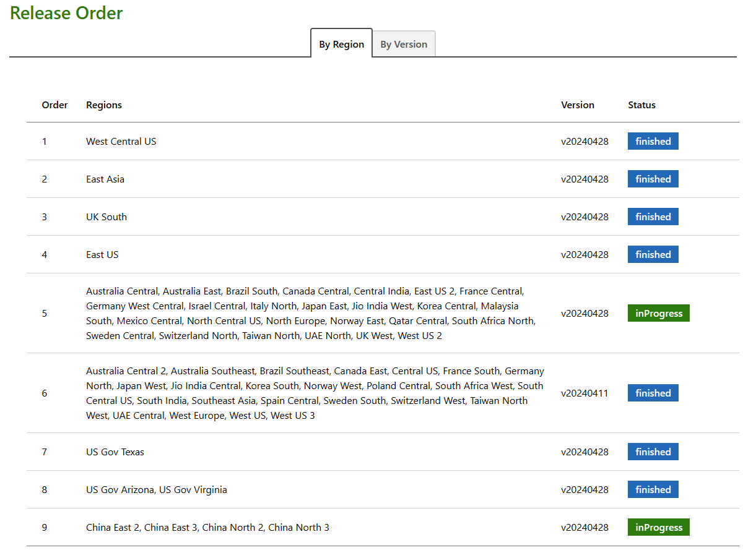
Task: Click the finished status for West Central US
Action: [x=653, y=141]
